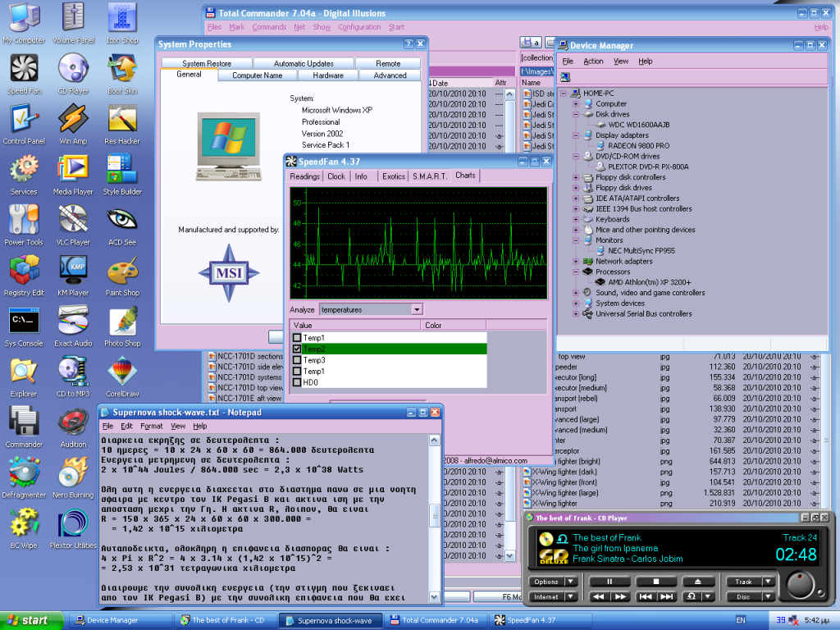Open Paint Shop desktop icon
Screen dimensions: 840x630
[122, 276]
